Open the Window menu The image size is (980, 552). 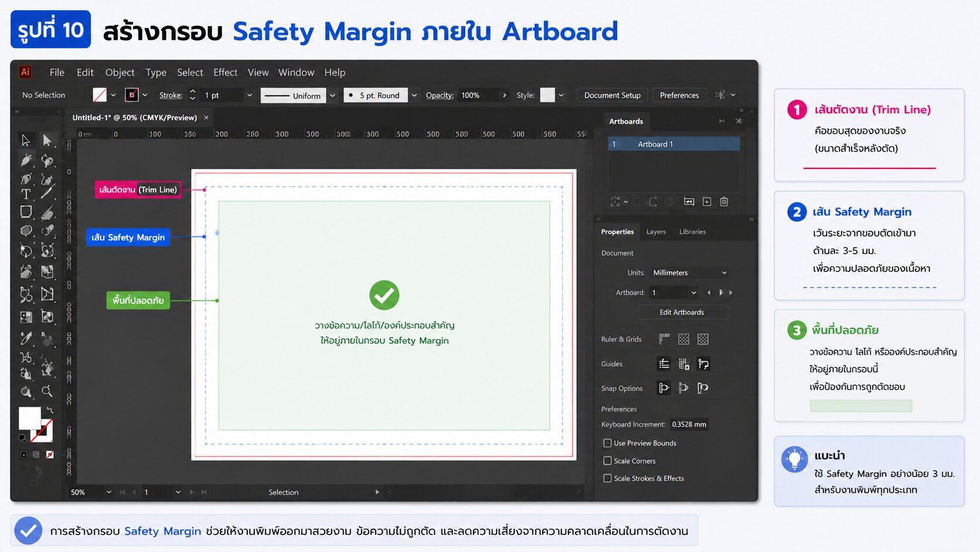296,72
